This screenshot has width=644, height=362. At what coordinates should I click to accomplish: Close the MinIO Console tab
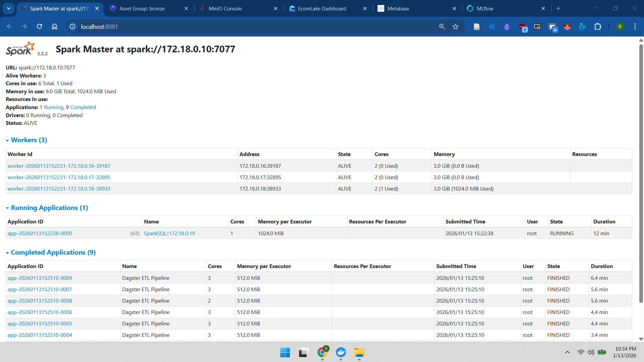click(276, 8)
